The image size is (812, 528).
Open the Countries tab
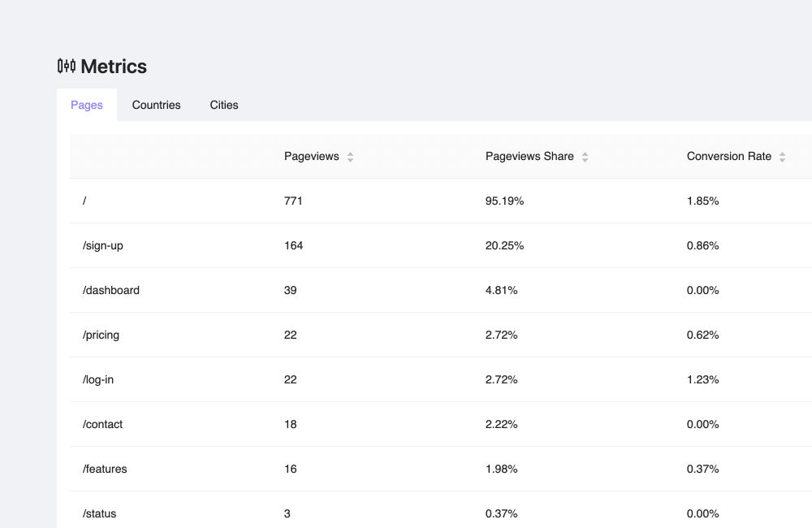pos(156,105)
